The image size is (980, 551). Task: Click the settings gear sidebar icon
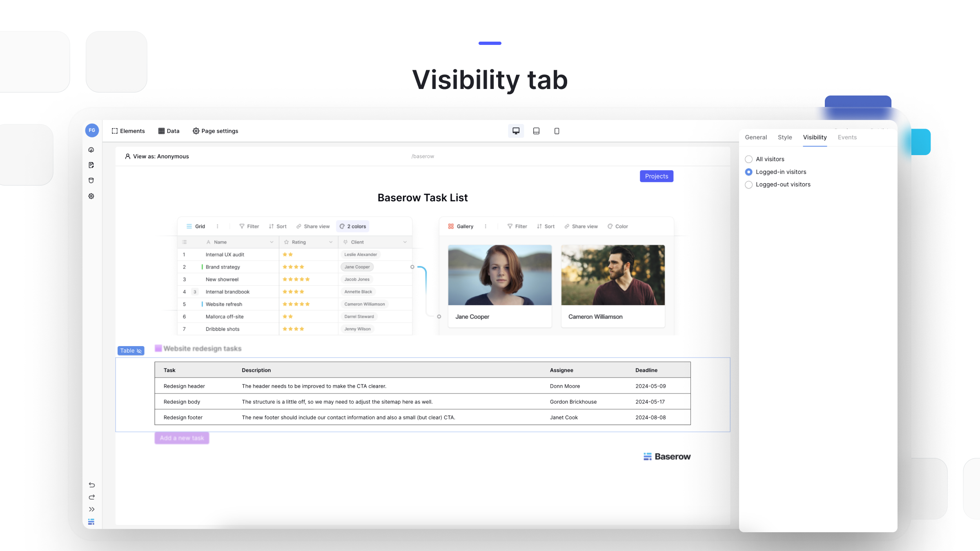point(91,196)
